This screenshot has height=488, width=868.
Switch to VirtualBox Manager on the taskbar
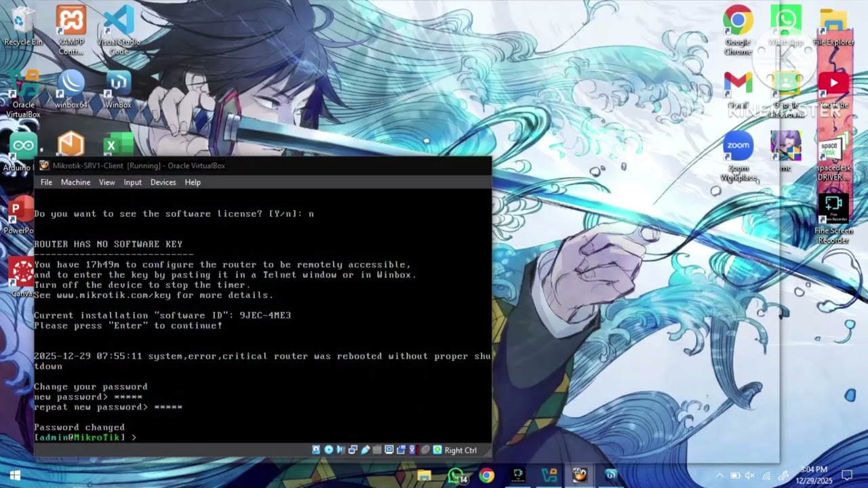click(549, 475)
